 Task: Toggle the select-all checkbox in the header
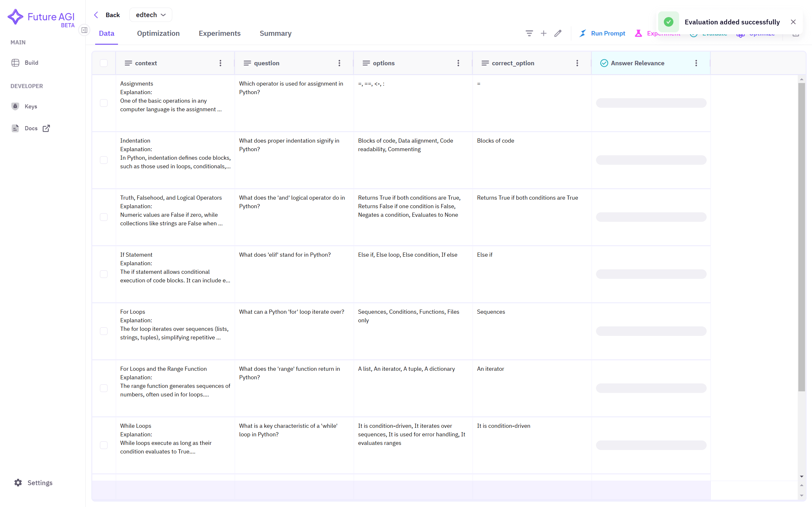click(x=104, y=63)
